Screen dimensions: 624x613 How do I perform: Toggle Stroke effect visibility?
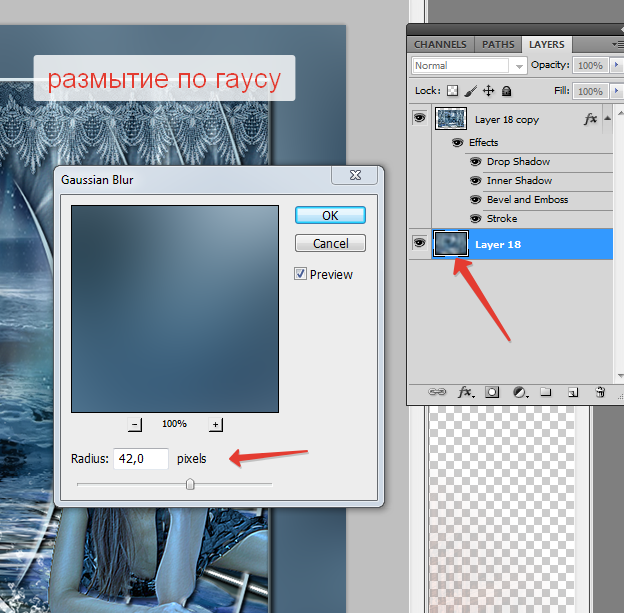tap(476, 219)
